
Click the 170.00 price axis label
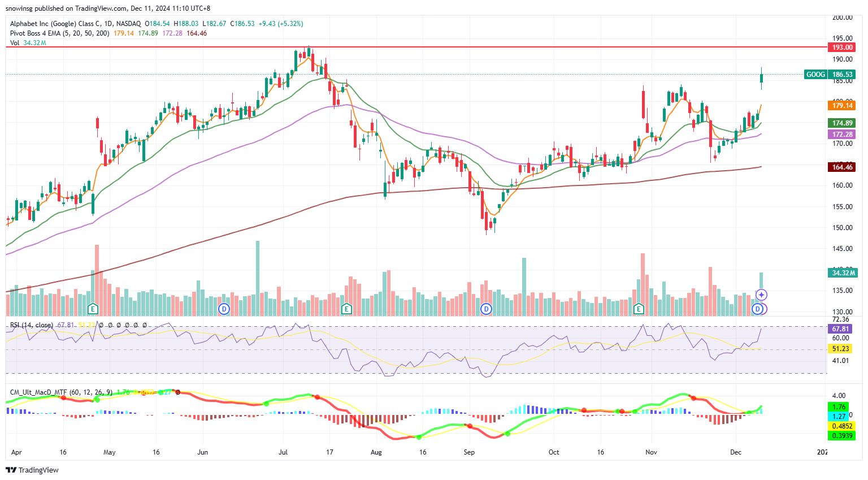[843, 144]
